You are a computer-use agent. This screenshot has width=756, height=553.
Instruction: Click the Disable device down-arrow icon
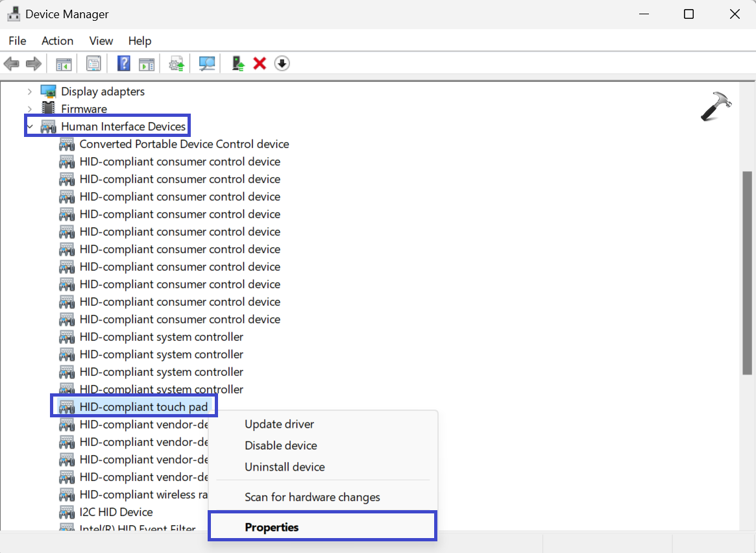[282, 64]
